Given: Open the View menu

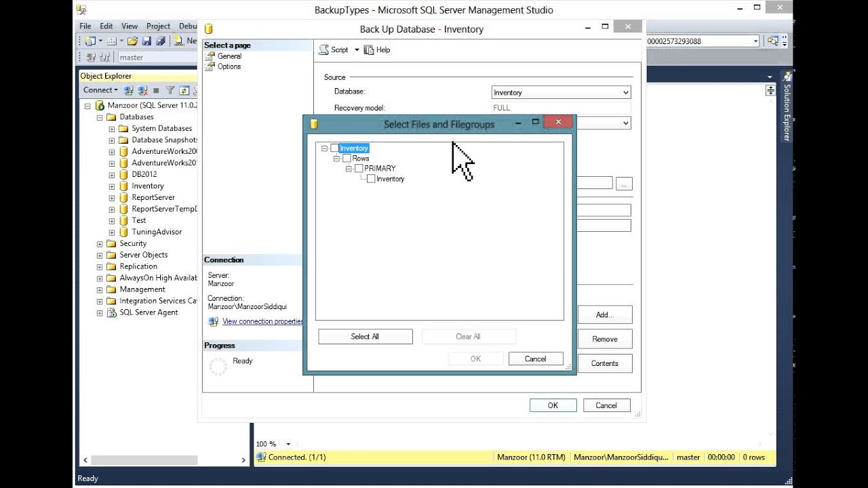Looking at the screenshot, I should [130, 26].
